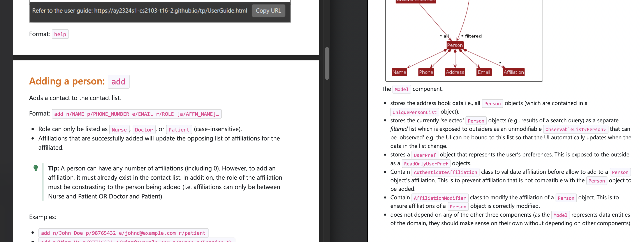Click the 'add' code badge in the heading
Viewport: 644px width, 242px height.
tap(118, 82)
